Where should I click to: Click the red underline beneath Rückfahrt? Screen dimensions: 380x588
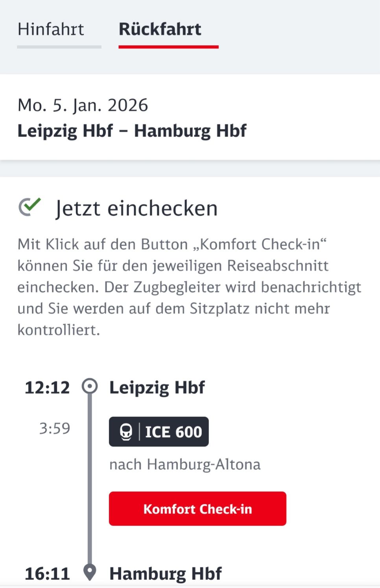click(x=168, y=47)
